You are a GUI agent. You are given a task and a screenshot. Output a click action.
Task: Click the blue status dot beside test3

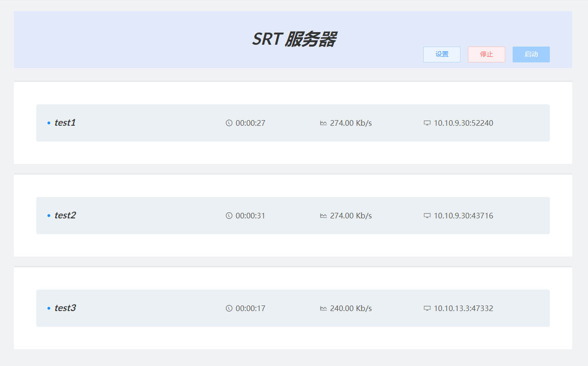click(x=49, y=308)
